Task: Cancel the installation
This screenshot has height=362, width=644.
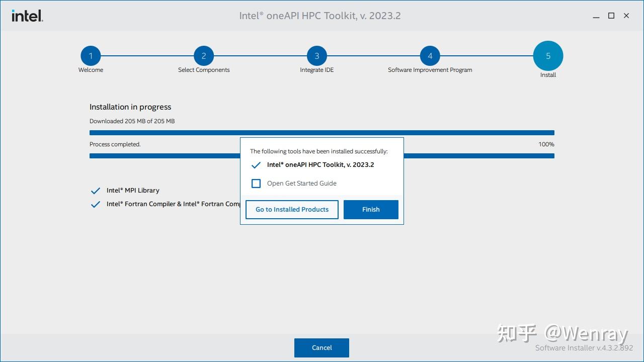Action: [321, 347]
